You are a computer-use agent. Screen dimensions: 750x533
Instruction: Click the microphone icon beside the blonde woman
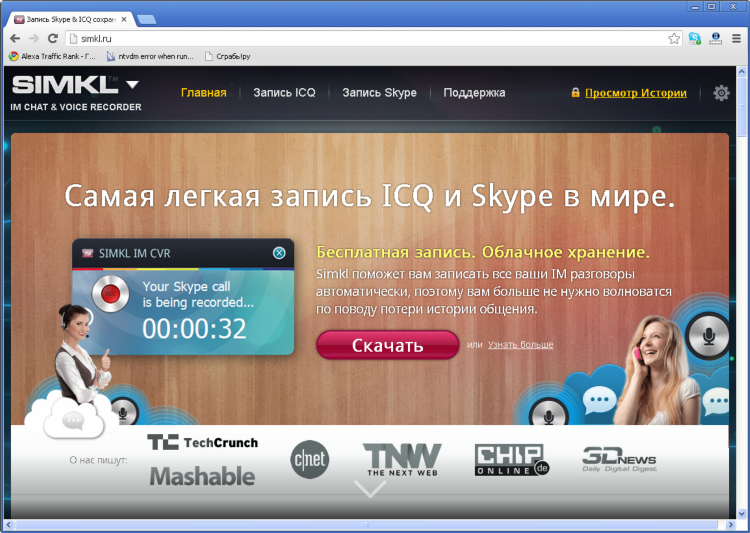click(x=708, y=336)
